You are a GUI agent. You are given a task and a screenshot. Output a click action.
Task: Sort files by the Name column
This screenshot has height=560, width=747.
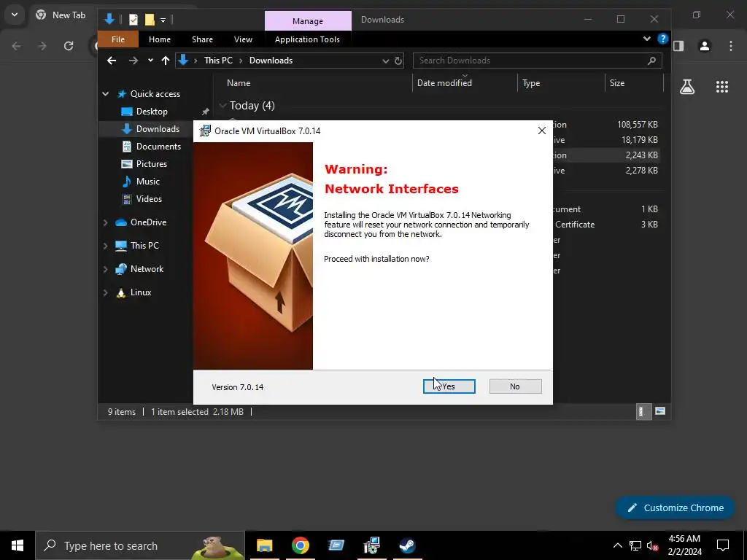tap(239, 83)
